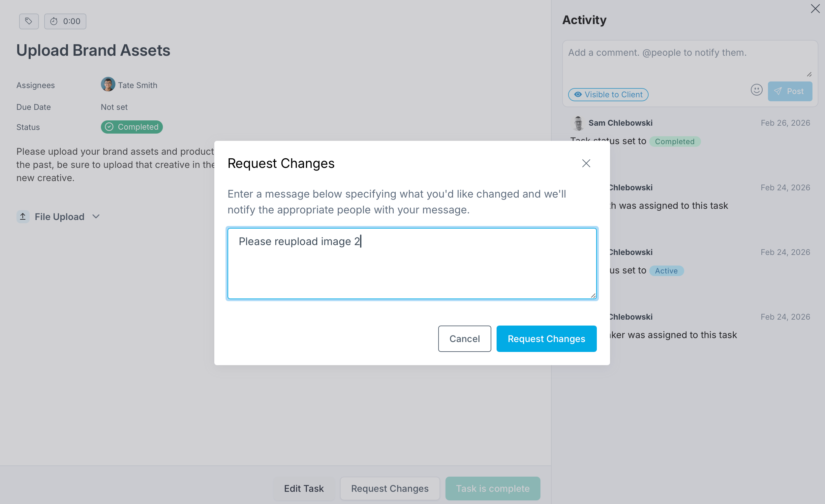Click inside the change request message textarea
This screenshot has height=504, width=825.
(412, 268)
